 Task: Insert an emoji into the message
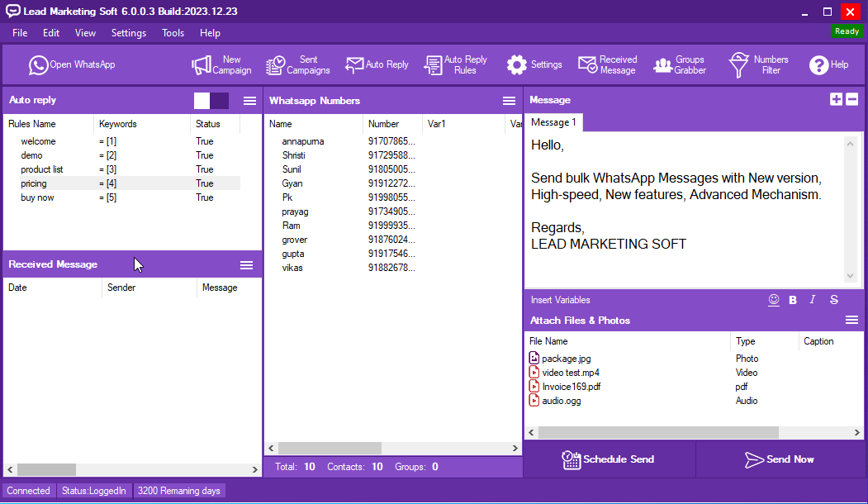[774, 300]
